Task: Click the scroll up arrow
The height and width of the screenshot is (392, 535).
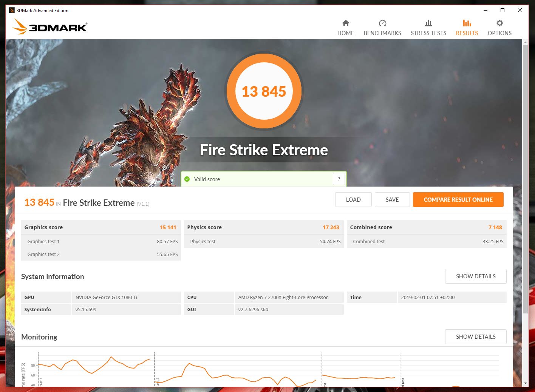Action: 525,42
